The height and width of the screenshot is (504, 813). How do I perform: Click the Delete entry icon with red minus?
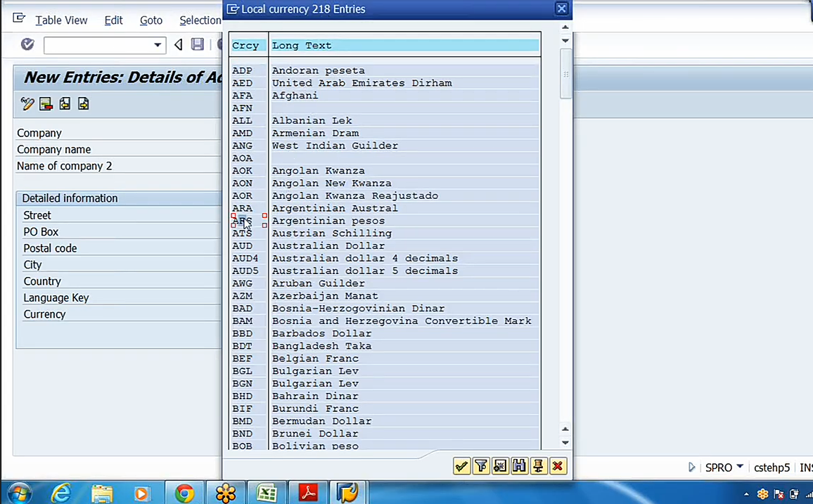click(46, 103)
